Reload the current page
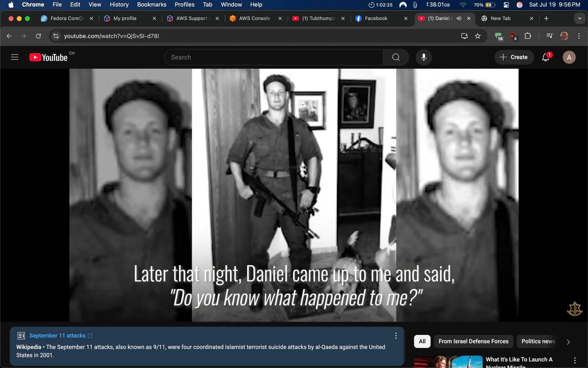This screenshot has width=588, height=368. [x=38, y=36]
